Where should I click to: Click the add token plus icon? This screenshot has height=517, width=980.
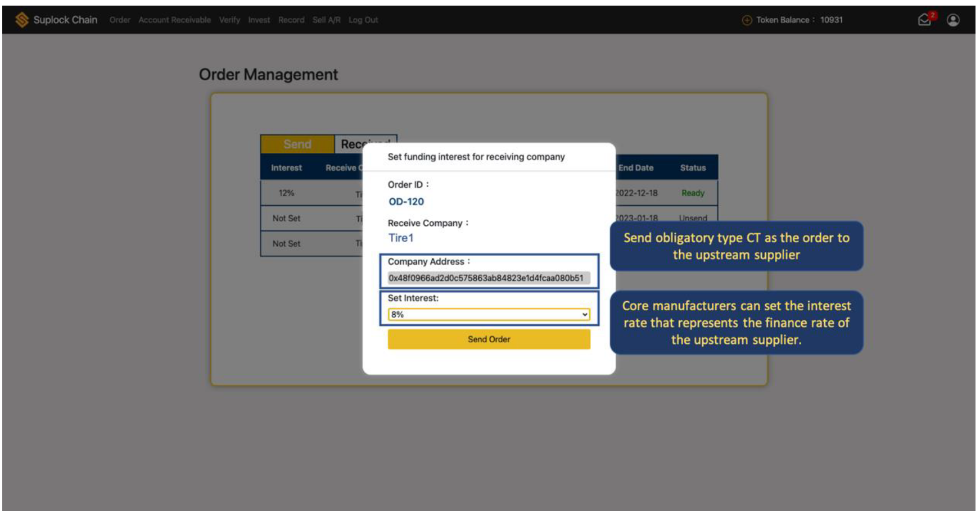747,20
